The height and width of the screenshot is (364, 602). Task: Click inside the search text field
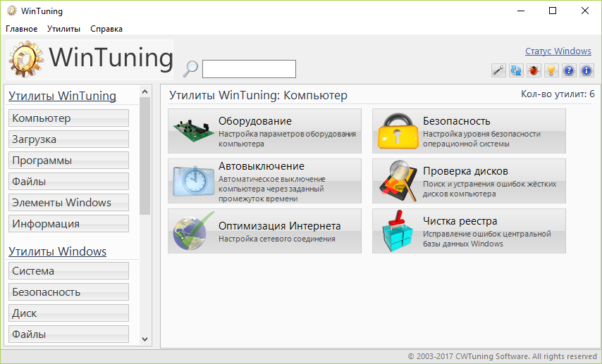click(x=249, y=69)
